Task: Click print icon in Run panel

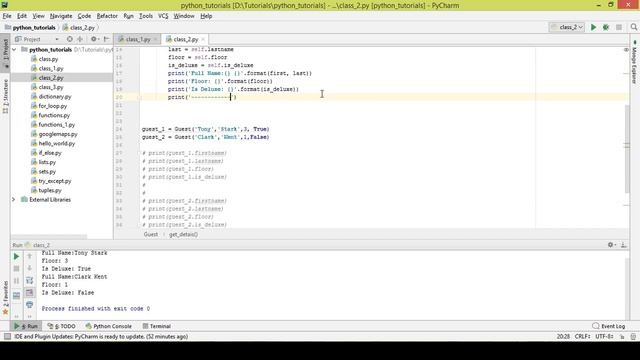Action: [x=29, y=305]
